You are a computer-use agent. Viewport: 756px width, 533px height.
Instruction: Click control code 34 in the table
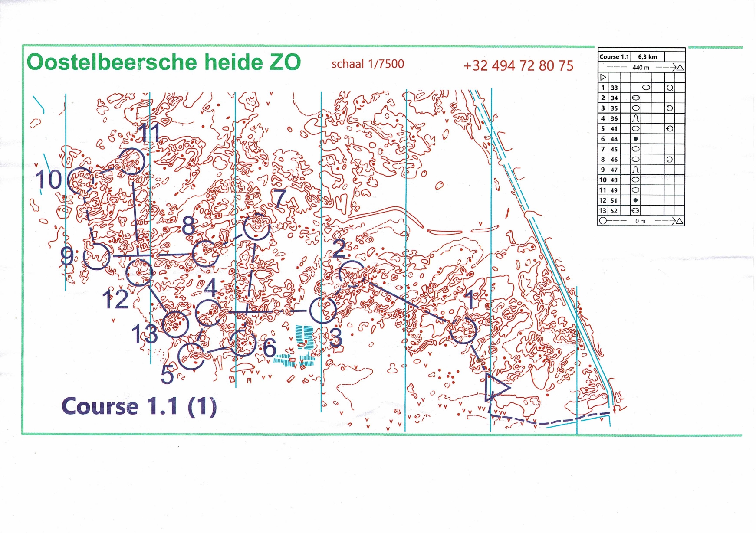(614, 98)
